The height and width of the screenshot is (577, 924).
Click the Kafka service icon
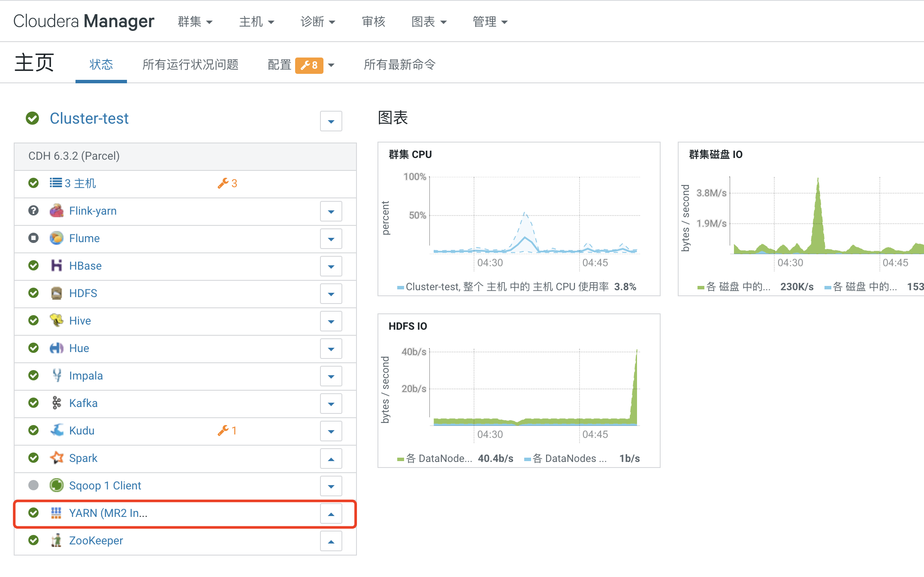point(56,403)
